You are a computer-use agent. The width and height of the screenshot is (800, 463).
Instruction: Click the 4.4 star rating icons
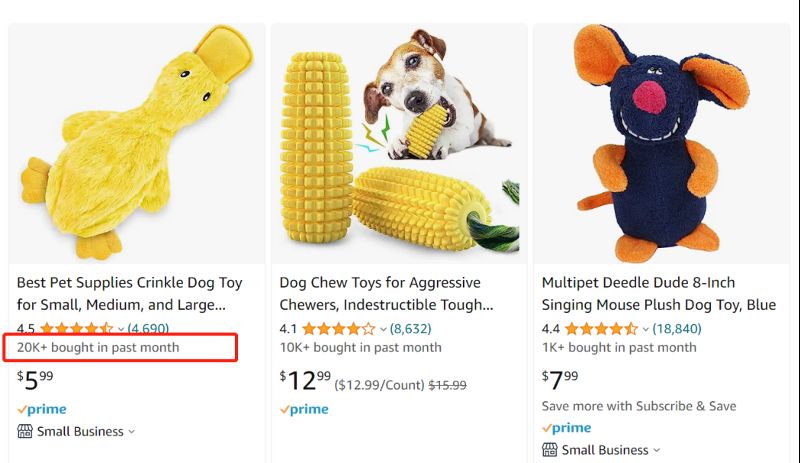tap(601, 328)
